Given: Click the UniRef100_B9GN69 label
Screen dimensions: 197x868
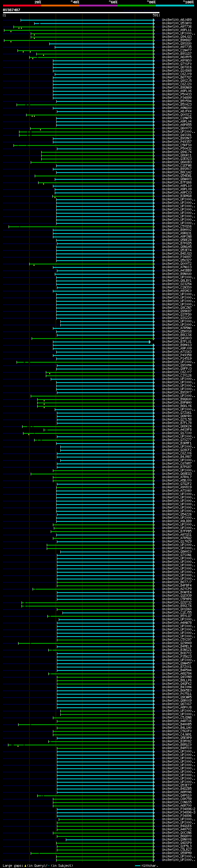Looking at the screenshot, I should point(177,88).
